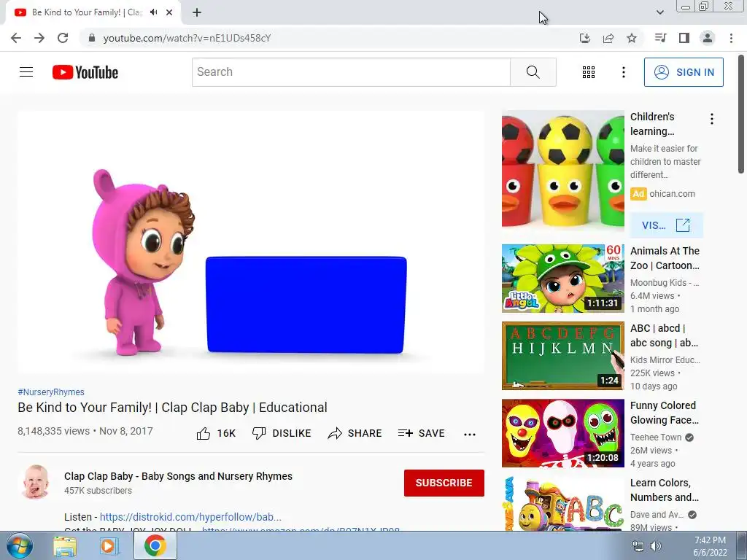Click the share this page icon
This screenshot has height=560, width=747.
coord(608,38)
